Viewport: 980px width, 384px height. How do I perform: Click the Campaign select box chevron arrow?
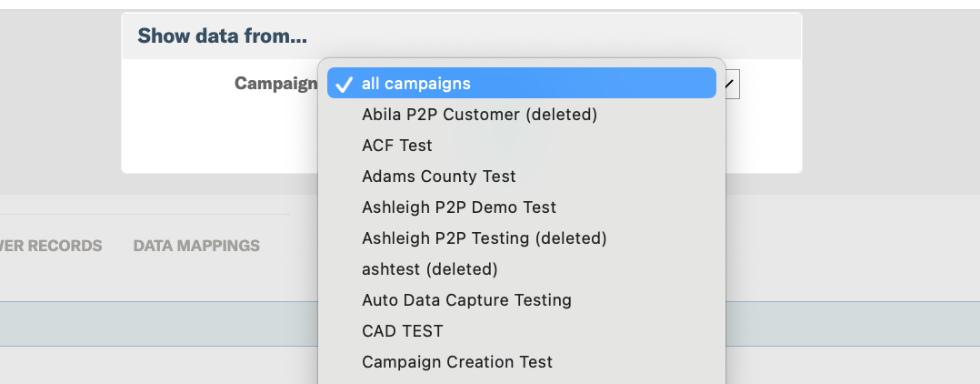(x=732, y=83)
